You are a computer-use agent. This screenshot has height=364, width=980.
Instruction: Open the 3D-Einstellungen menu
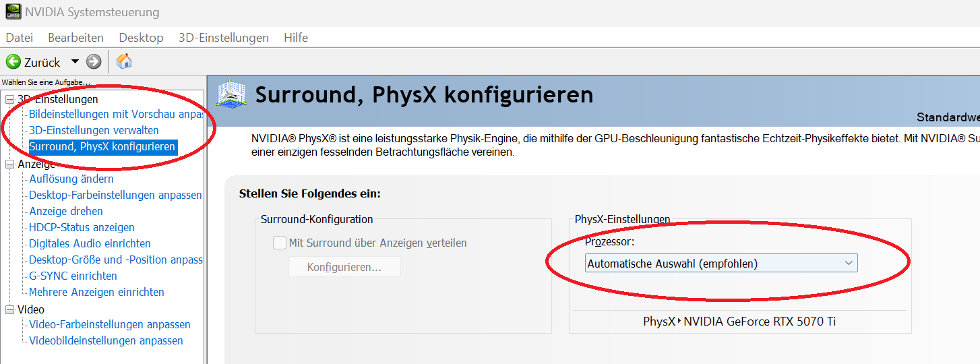point(224,38)
